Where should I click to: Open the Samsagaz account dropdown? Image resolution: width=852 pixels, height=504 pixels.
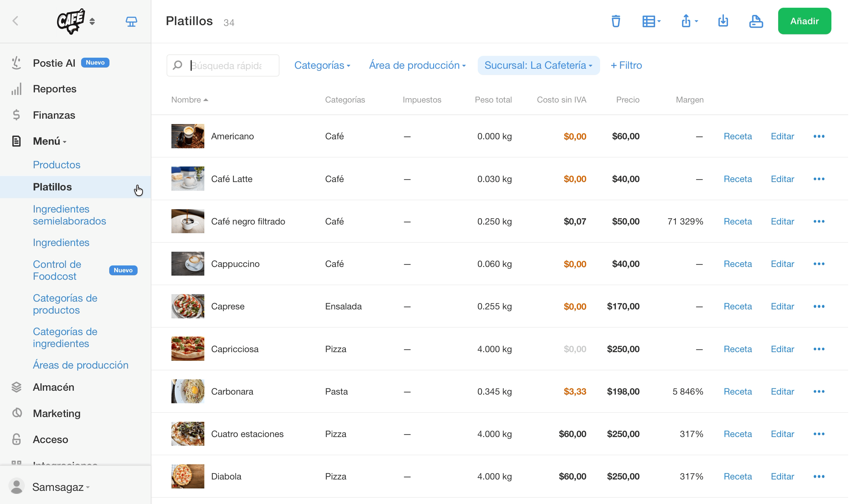[61, 487]
